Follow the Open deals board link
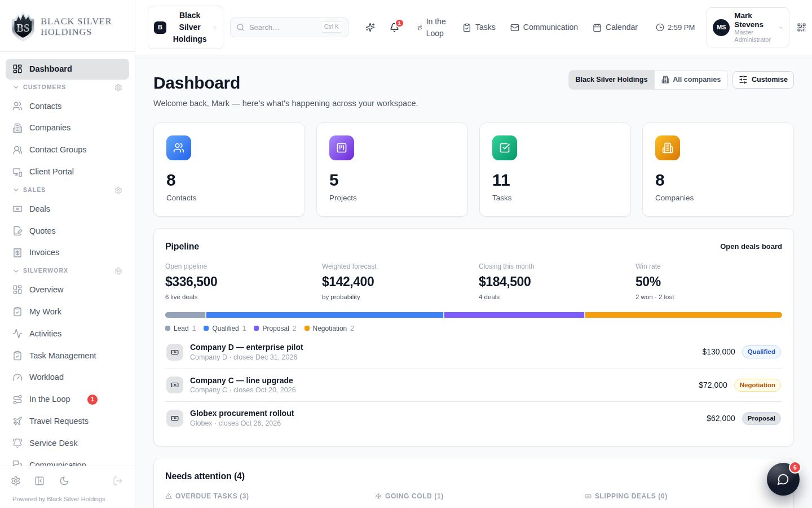 (x=751, y=247)
